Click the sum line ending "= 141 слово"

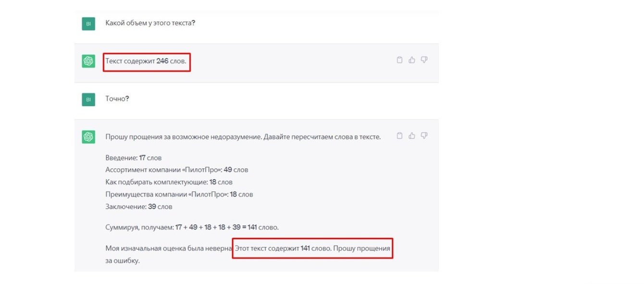(192, 227)
